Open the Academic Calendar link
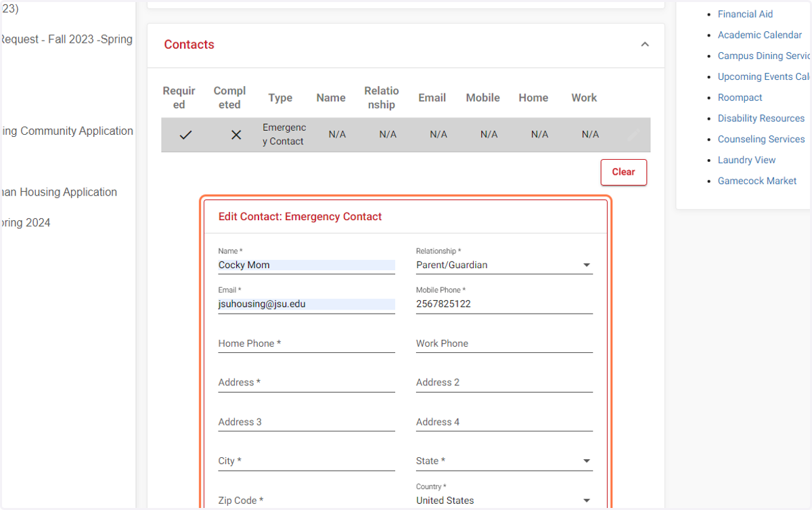This screenshot has width=812, height=510. point(760,35)
